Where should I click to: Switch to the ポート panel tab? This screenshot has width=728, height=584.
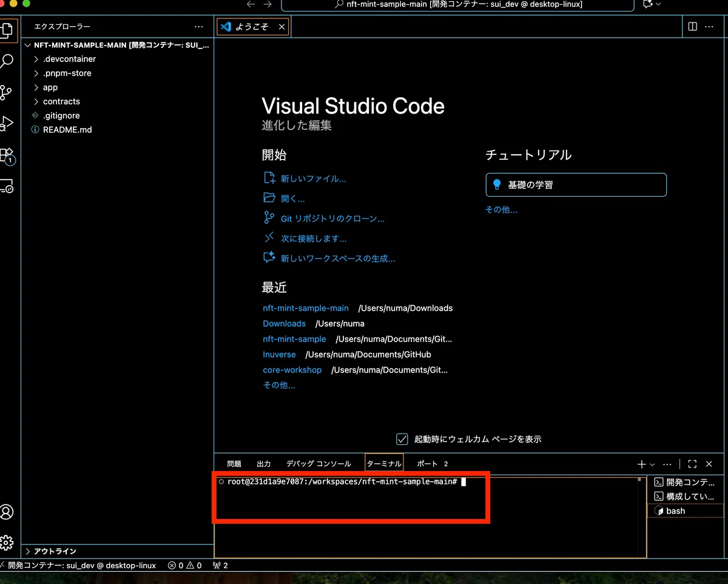point(432,464)
